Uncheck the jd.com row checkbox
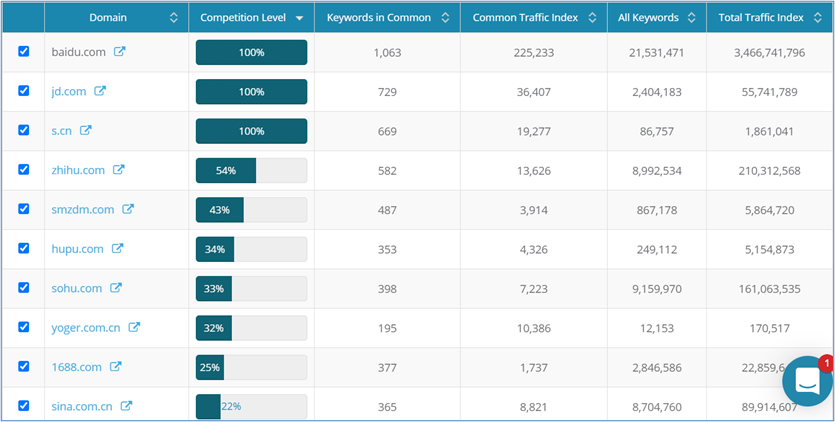Screen dimensions: 835x422 [x=23, y=91]
